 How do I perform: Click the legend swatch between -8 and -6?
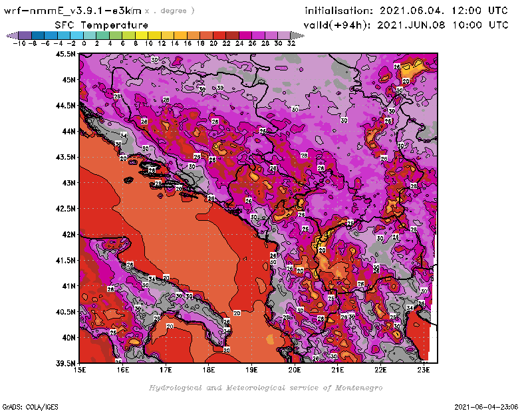[x=38, y=36]
